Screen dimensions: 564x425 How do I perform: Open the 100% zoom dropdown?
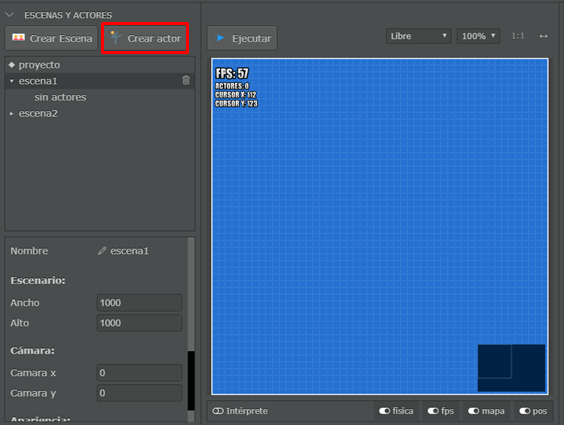point(478,36)
